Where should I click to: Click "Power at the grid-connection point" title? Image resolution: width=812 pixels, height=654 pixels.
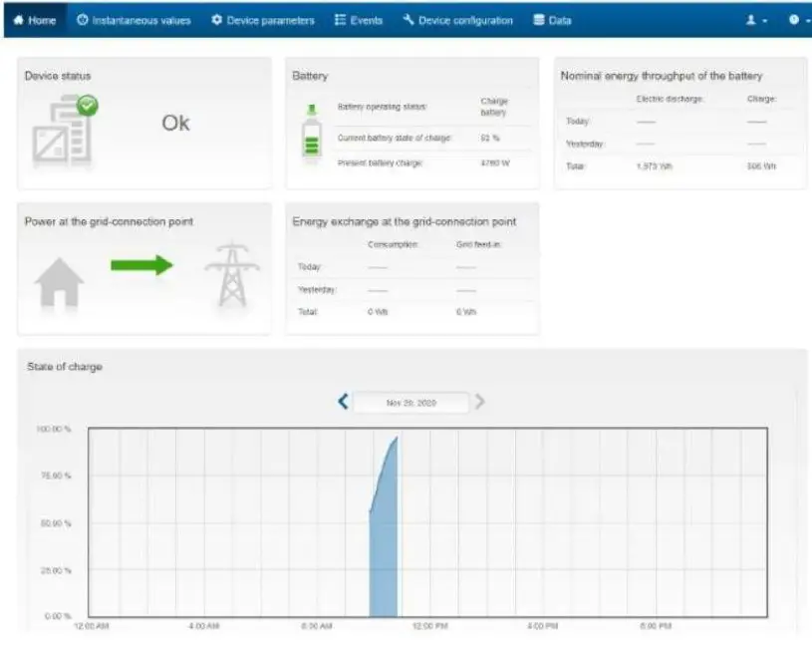109,221
